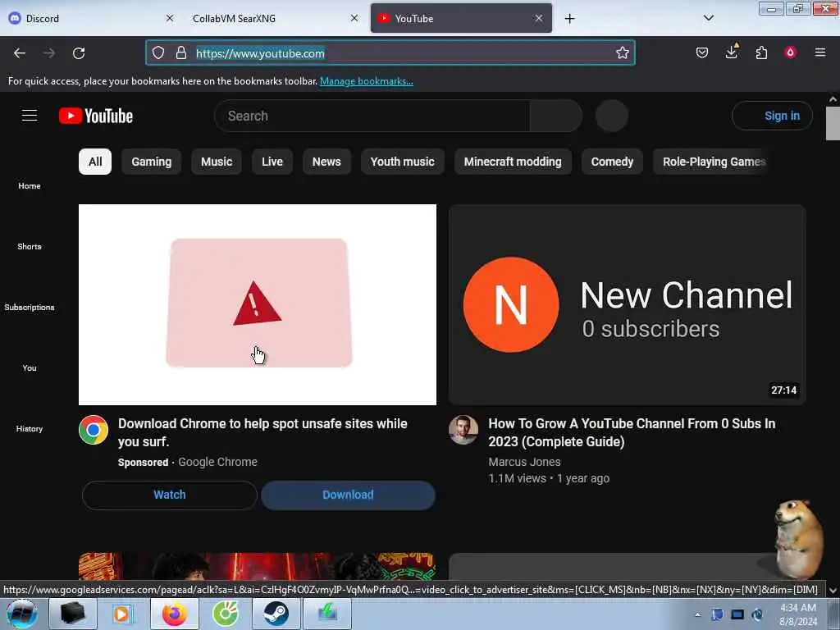
Task: Filter videos by Gaming chip
Action: (x=152, y=162)
